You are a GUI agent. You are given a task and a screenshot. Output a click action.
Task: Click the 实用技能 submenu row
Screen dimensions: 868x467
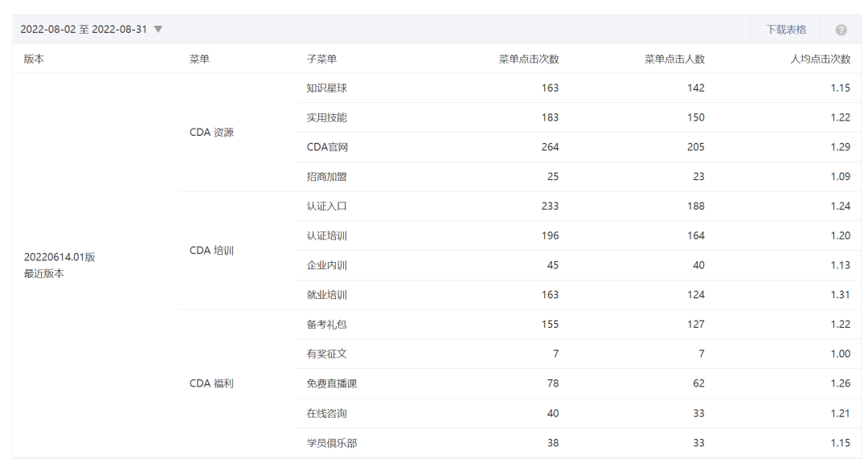click(579, 117)
